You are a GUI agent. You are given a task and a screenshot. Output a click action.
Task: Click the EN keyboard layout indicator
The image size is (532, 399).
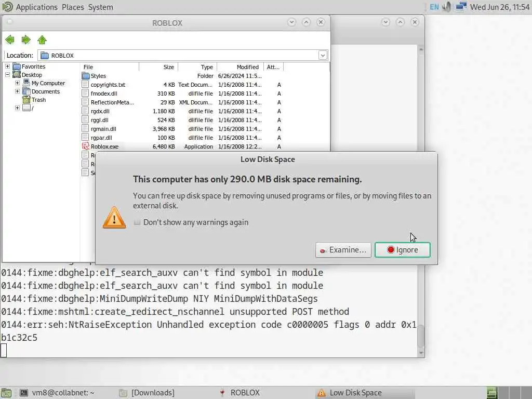point(434,7)
